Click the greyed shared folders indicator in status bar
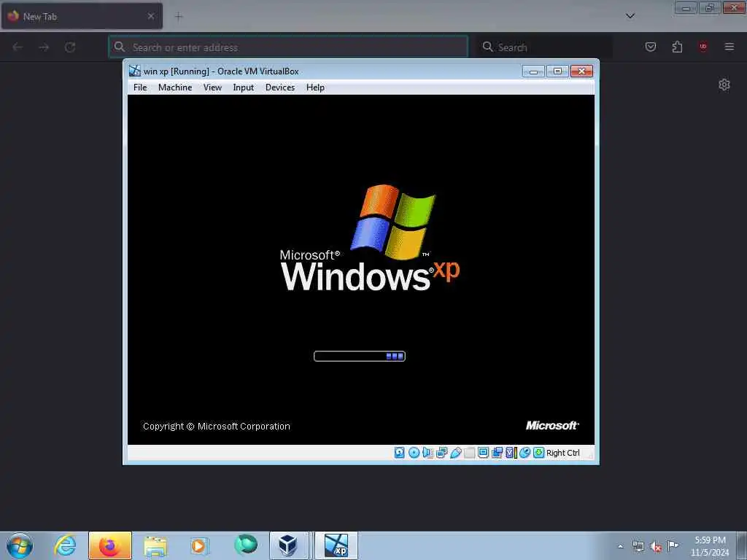 coord(469,452)
